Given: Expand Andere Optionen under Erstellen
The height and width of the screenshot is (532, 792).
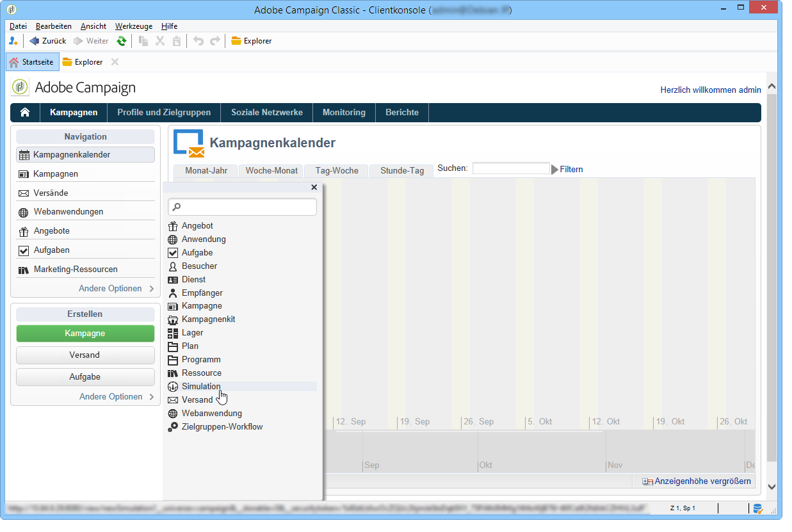Looking at the screenshot, I should (117, 397).
